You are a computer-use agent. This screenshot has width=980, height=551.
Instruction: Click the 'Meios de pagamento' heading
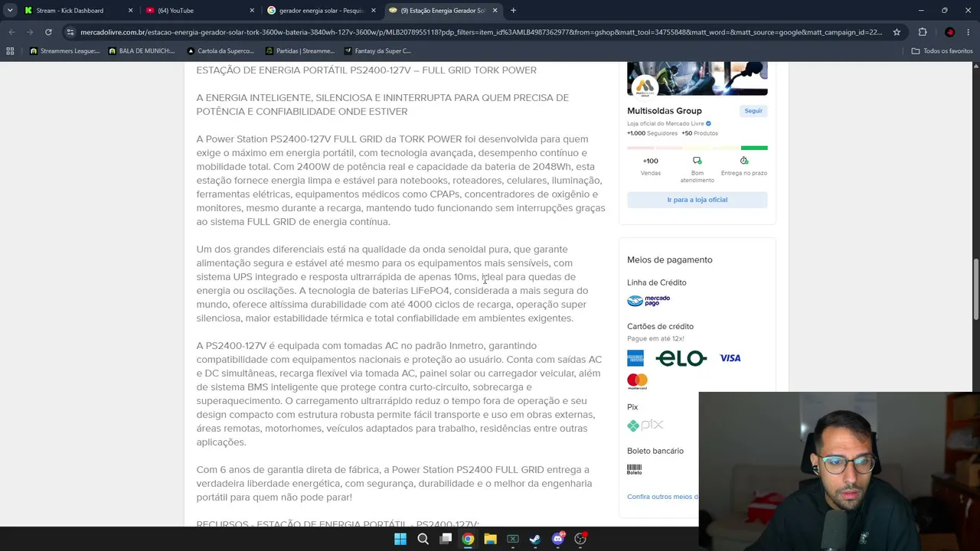(x=670, y=260)
